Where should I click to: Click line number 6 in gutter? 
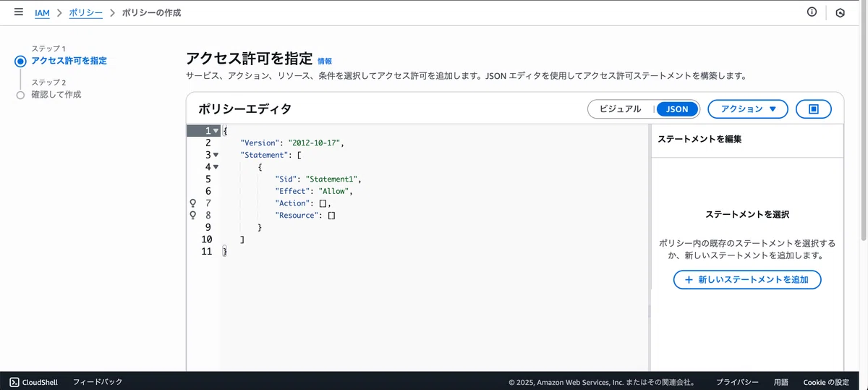click(208, 191)
